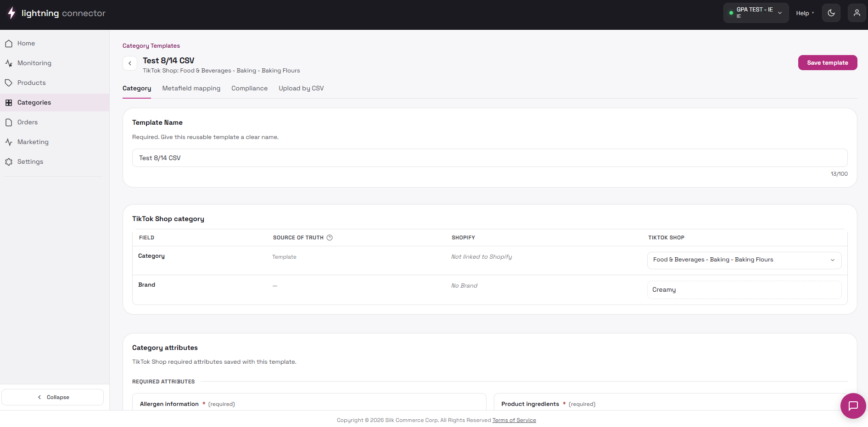868x427 pixels.
Task: Click the Home sidebar icon
Action: point(9,44)
